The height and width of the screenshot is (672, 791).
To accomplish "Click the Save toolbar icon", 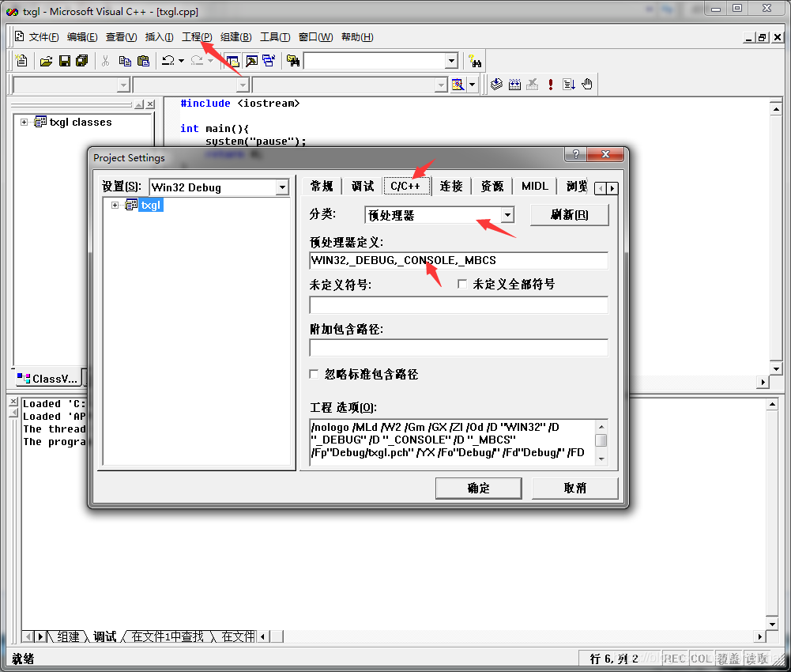I will pos(65,61).
